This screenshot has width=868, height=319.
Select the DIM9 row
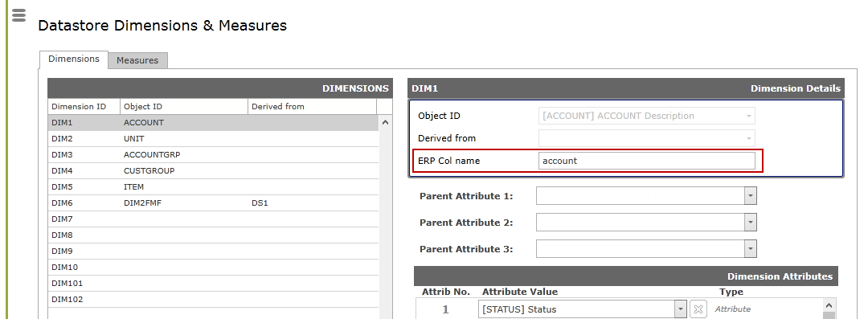coord(213,251)
